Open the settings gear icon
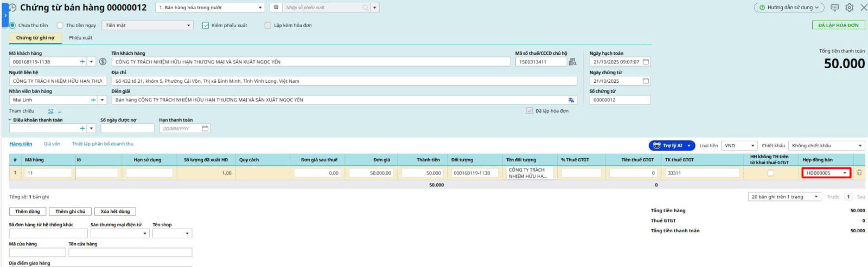This screenshot has height=267, width=868. (x=849, y=8)
